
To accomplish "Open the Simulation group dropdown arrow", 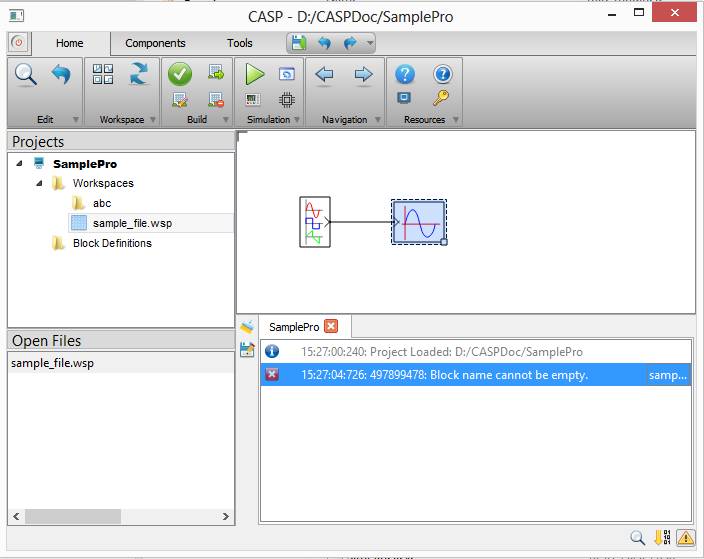I will point(297,120).
